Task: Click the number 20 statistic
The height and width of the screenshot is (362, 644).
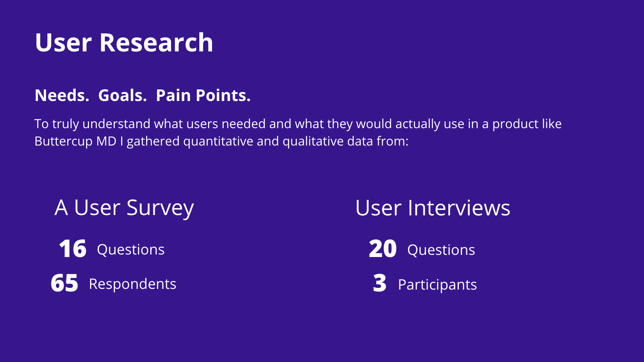Action: coord(383,249)
